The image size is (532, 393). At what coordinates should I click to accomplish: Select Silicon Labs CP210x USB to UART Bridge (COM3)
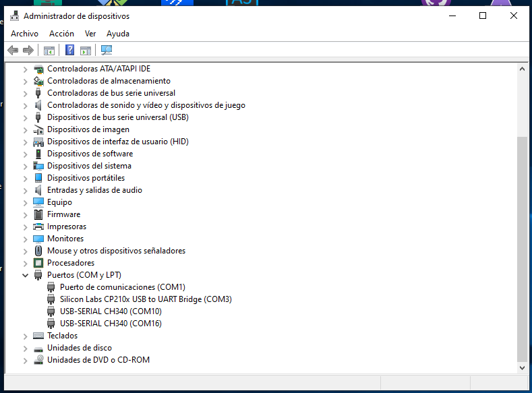(145, 299)
